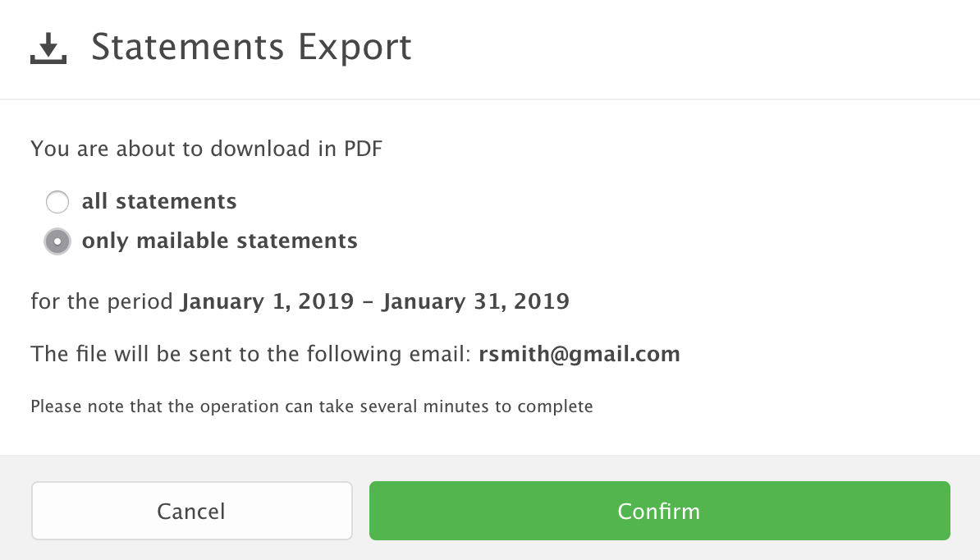
Task: Click the "Please note" operation time notice
Action: pyautogui.click(x=312, y=406)
